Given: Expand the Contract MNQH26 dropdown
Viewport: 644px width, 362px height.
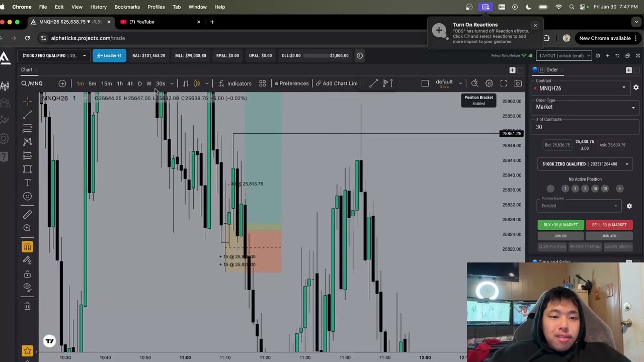Looking at the screenshot, I should click(x=582, y=88).
